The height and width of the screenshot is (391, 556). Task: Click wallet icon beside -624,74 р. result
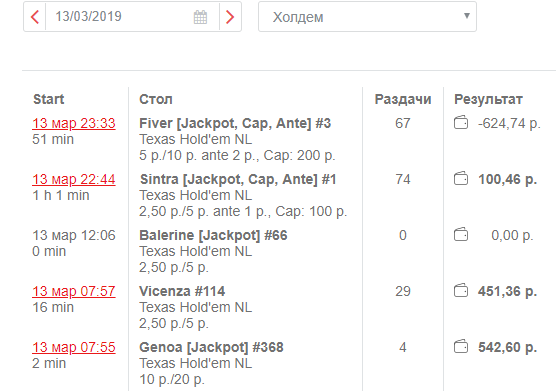461,123
